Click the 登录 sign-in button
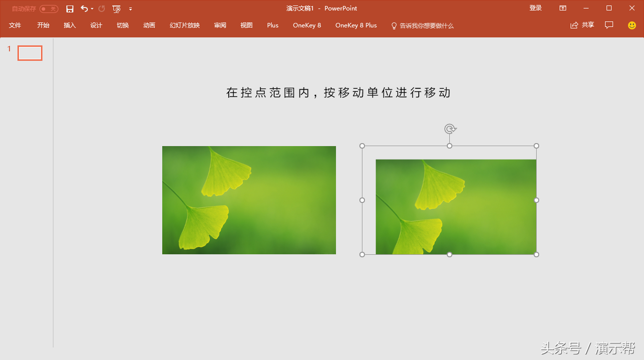The width and height of the screenshot is (644, 360). click(x=536, y=8)
